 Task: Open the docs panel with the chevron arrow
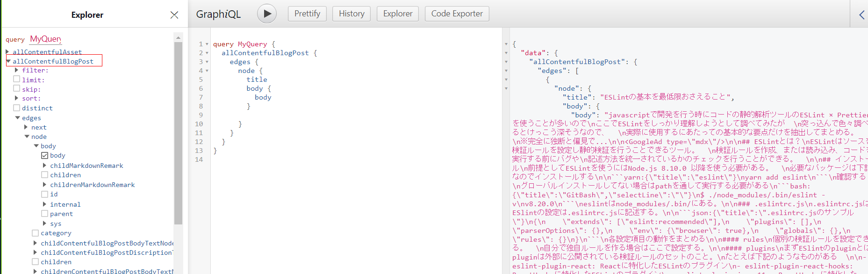click(x=861, y=14)
